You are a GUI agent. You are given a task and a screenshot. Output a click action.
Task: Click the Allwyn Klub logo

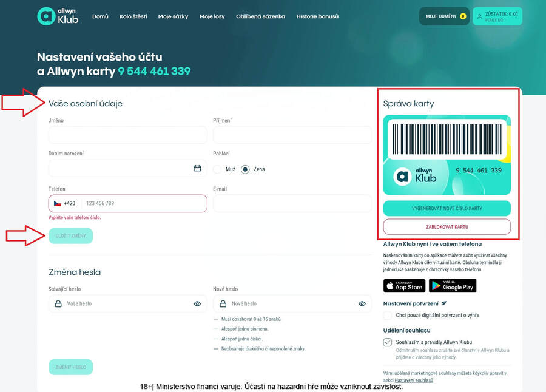[x=58, y=16]
